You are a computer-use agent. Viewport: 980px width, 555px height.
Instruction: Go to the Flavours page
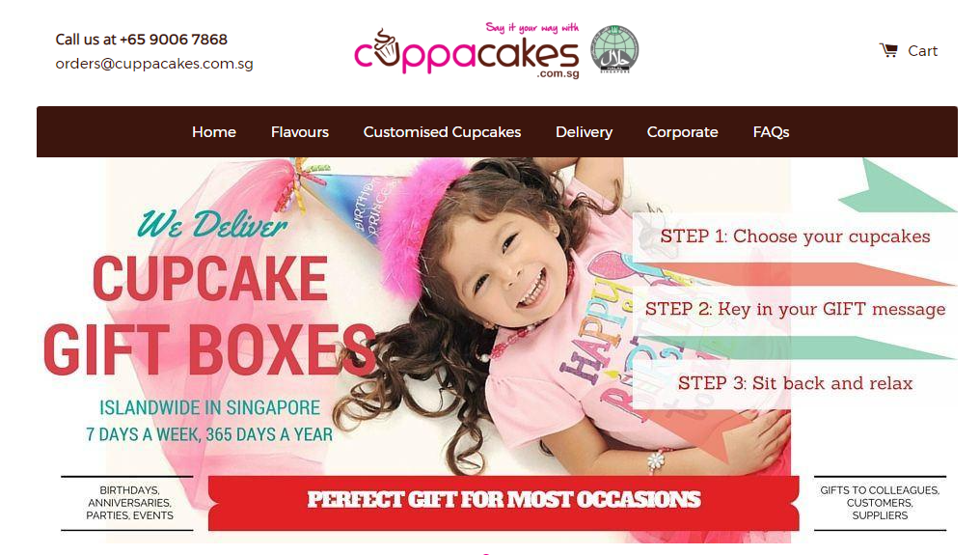(299, 132)
